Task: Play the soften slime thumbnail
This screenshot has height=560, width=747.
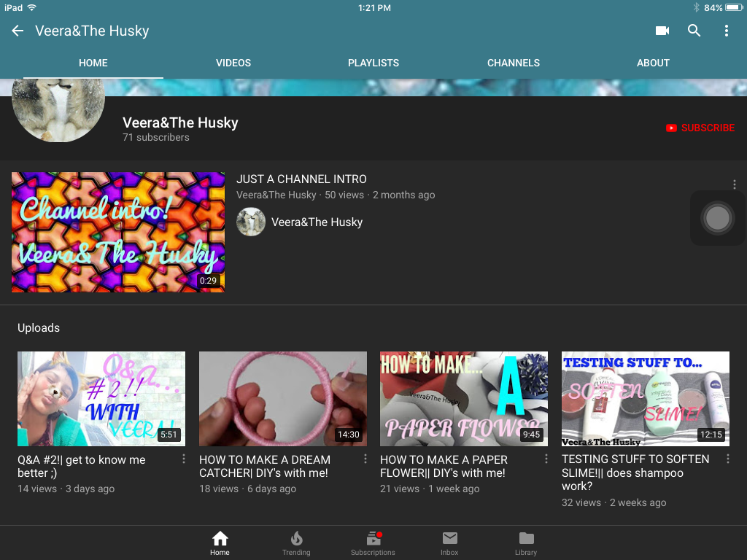Action: pos(646,399)
